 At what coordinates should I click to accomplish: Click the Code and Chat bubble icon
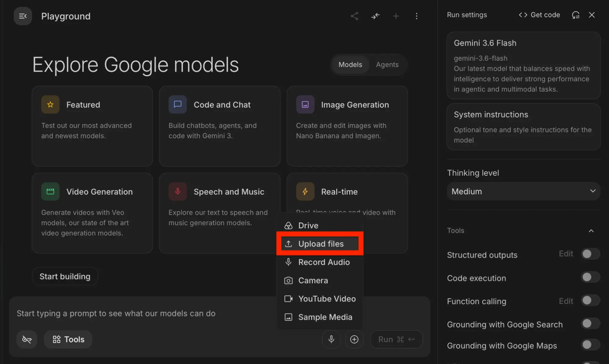pos(178,104)
